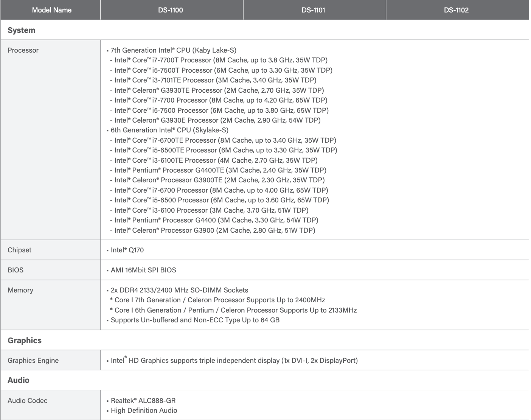Click the Processor row label
Image resolution: width=531 pixels, height=420 pixels.
[x=23, y=50]
